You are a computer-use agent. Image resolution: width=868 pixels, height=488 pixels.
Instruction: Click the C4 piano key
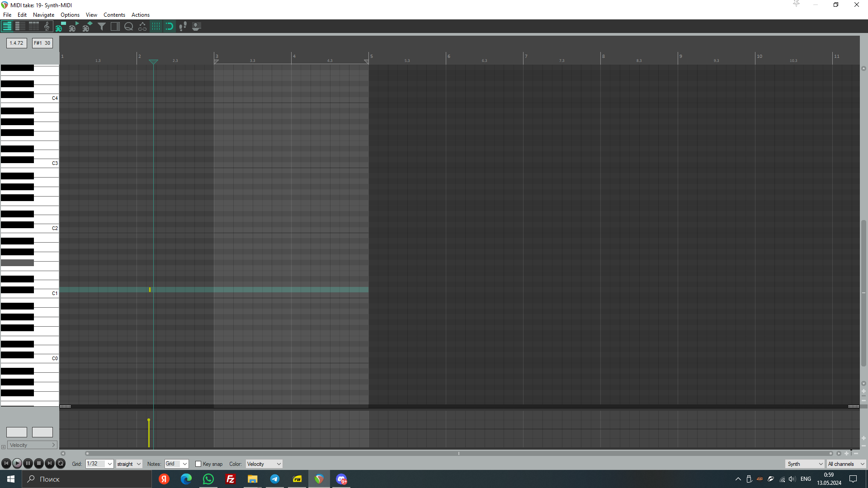pyautogui.click(x=45, y=98)
